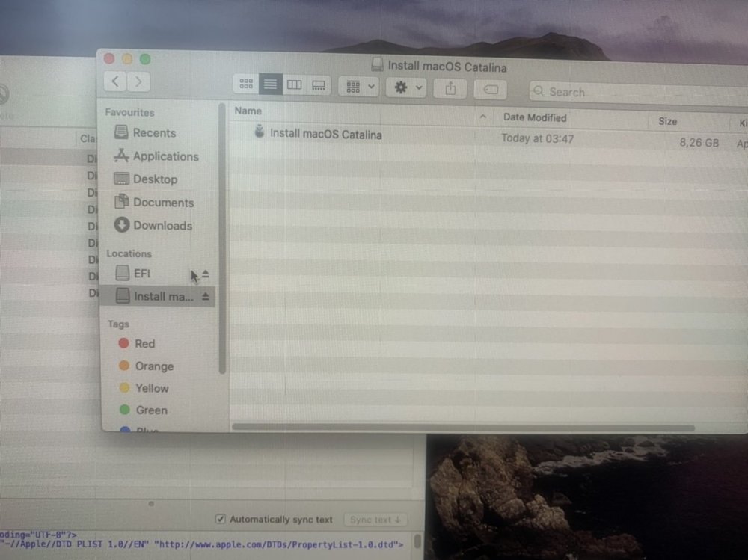Open the gear action menu

406,87
